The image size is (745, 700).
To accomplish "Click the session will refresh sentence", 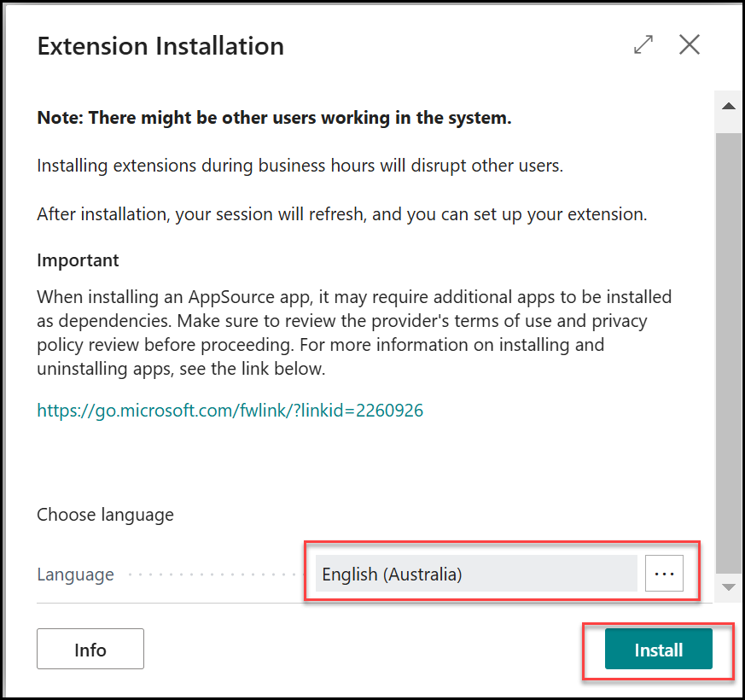I will point(341,214).
